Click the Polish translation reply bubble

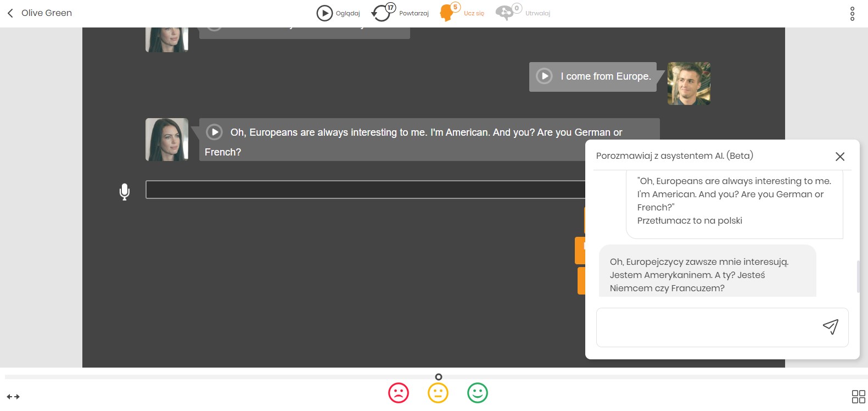click(707, 271)
